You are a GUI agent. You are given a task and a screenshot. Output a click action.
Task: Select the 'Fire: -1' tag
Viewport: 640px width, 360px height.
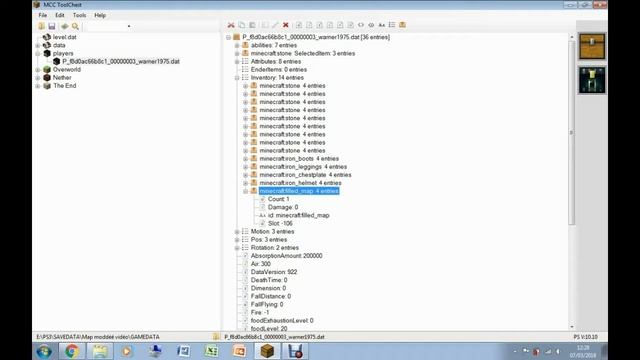click(260, 313)
